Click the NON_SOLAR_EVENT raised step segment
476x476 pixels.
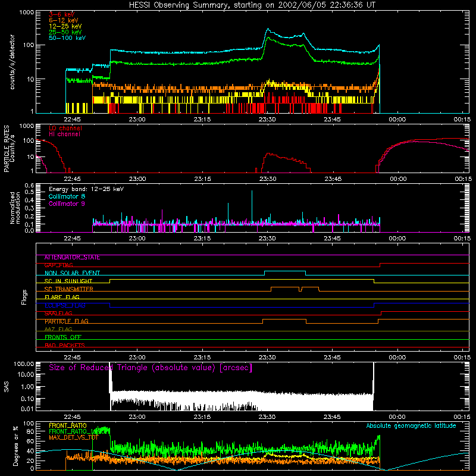285,271
